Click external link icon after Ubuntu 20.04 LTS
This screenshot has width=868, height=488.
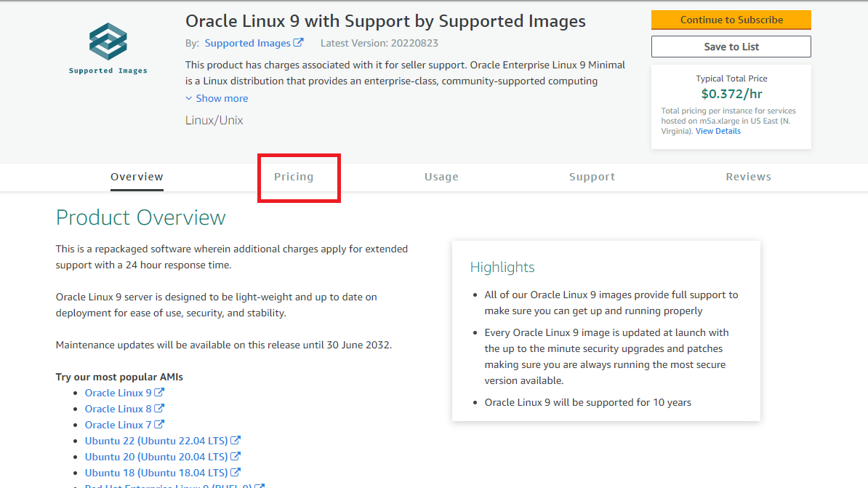click(236, 457)
